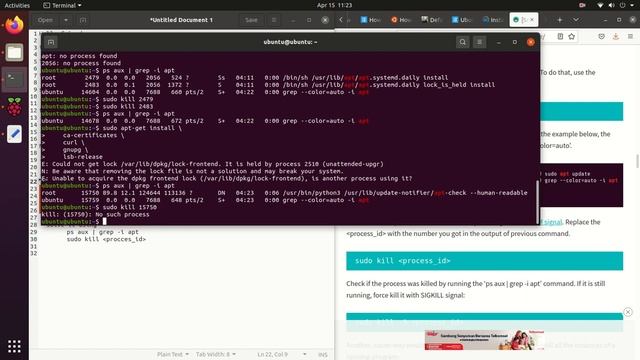Open a new Firefox tab with the plus icon
This screenshot has width=640, height=360.
[x=560, y=20]
